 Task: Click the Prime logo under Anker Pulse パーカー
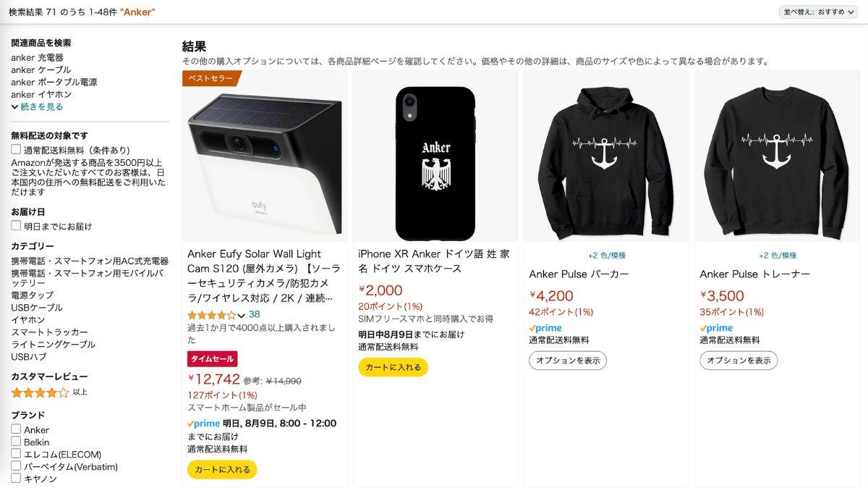point(545,328)
